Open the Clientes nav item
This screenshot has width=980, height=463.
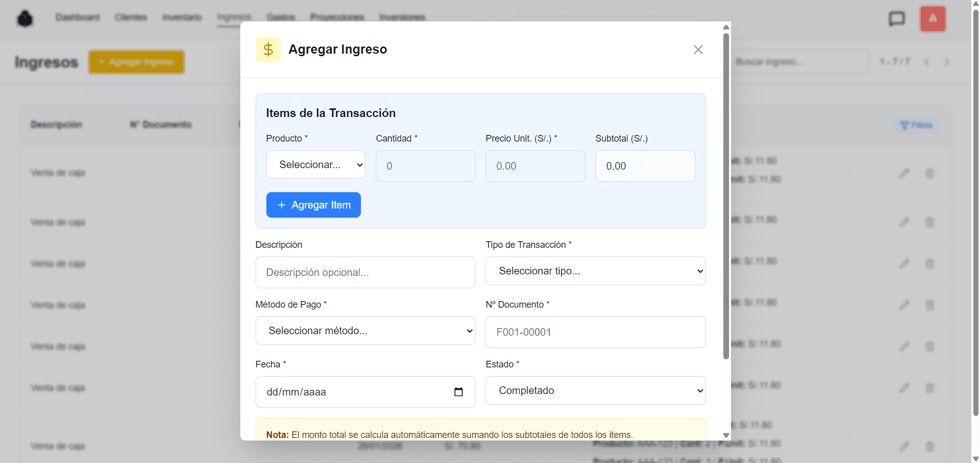(131, 17)
